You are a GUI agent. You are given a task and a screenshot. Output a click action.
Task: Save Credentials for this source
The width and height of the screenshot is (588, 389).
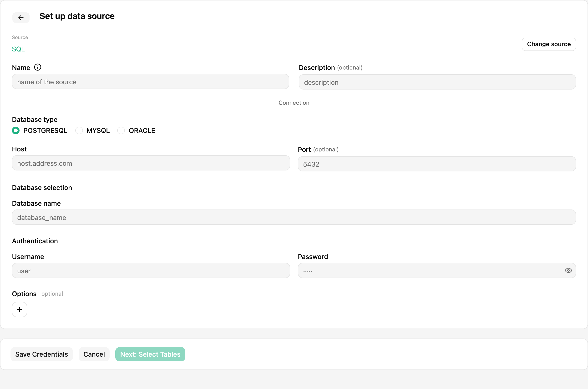pos(41,354)
